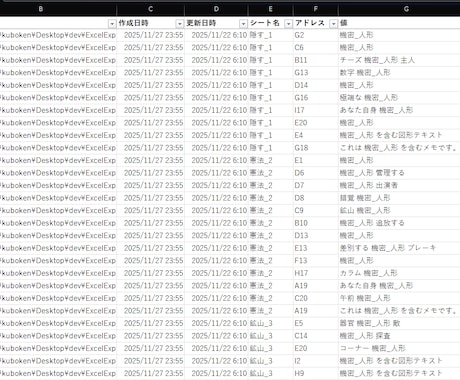Click the アドレス header text
This screenshot has width=460, height=380.
[x=310, y=23]
